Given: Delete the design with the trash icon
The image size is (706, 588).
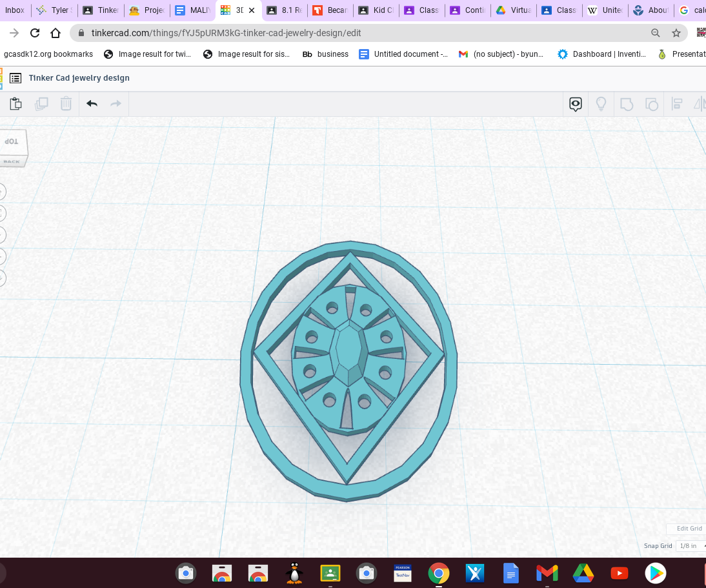Looking at the screenshot, I should pos(66,103).
